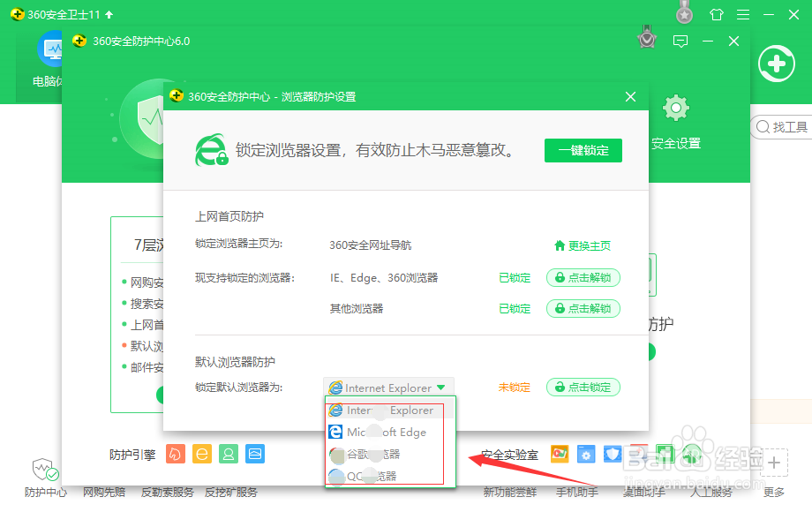Open the 电脑体检 computer monitor icon
This screenshot has height=512, width=812.
[49, 49]
